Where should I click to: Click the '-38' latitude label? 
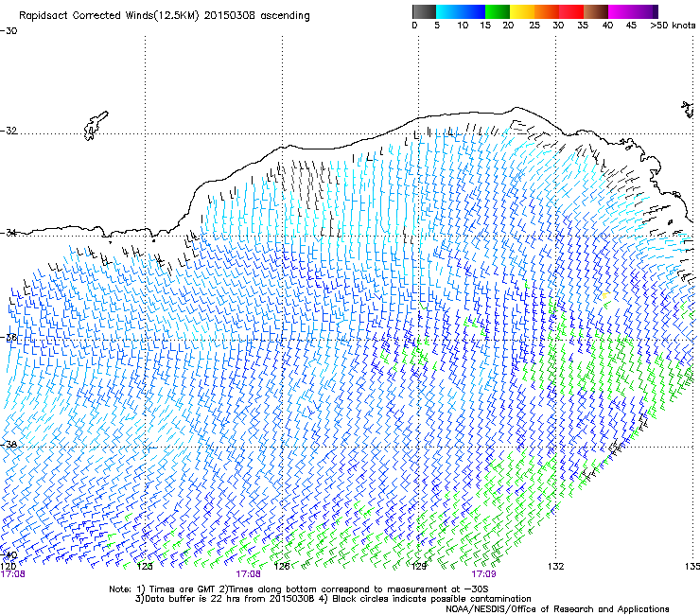coord(9,445)
